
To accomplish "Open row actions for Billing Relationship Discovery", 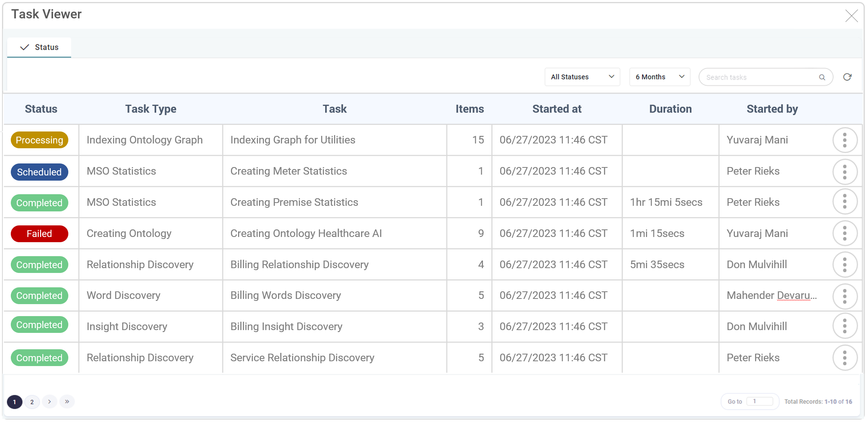I will [844, 265].
